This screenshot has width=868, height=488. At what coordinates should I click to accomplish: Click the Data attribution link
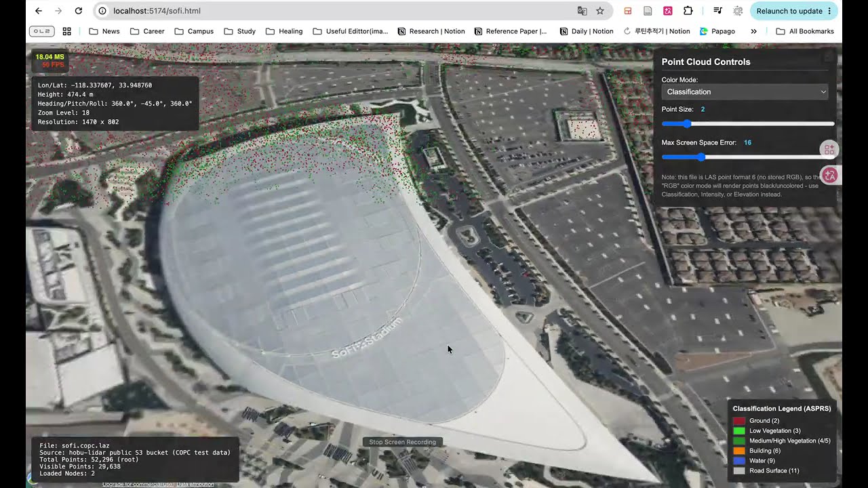coord(195,484)
